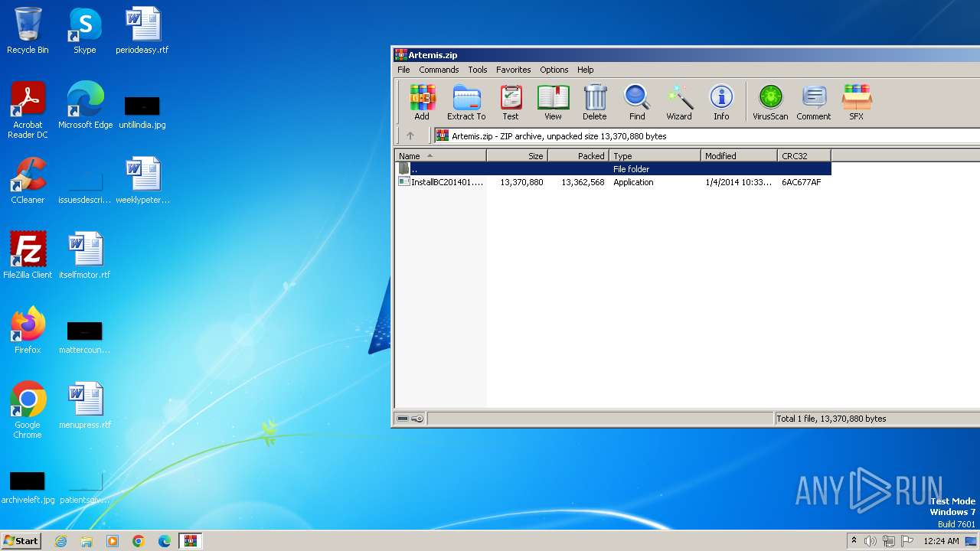
Task: Click the archive path address field
Action: click(707, 136)
